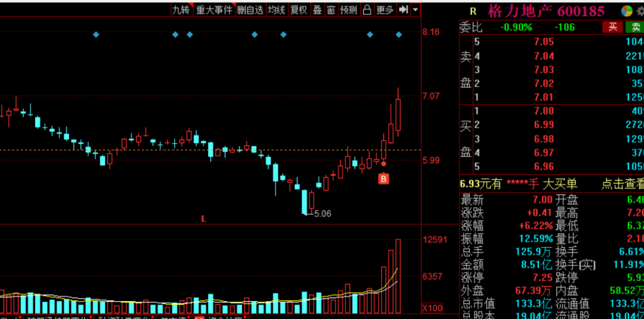This screenshot has width=644, height=319.
Task: Click the X100 volume scale label
Action: coord(433,308)
